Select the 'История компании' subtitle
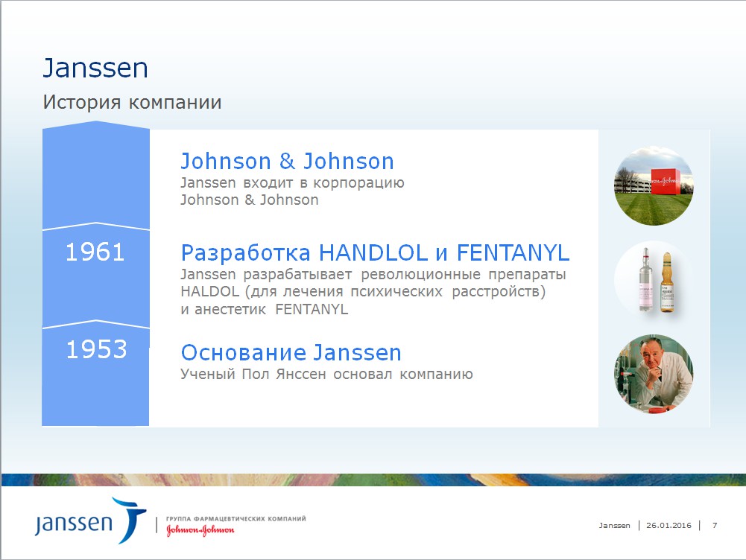Screen dimensions: 746x560 (132, 102)
